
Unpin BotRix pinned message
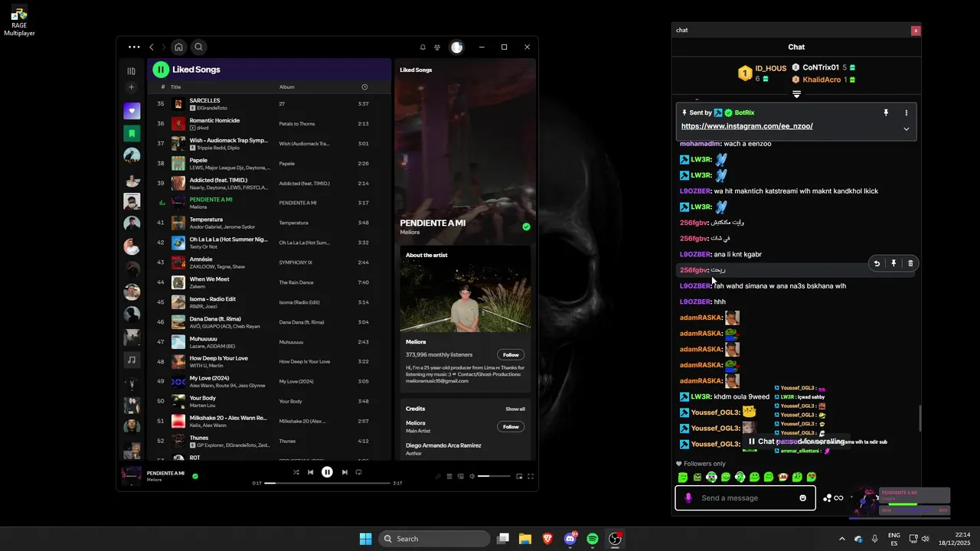[x=886, y=112]
